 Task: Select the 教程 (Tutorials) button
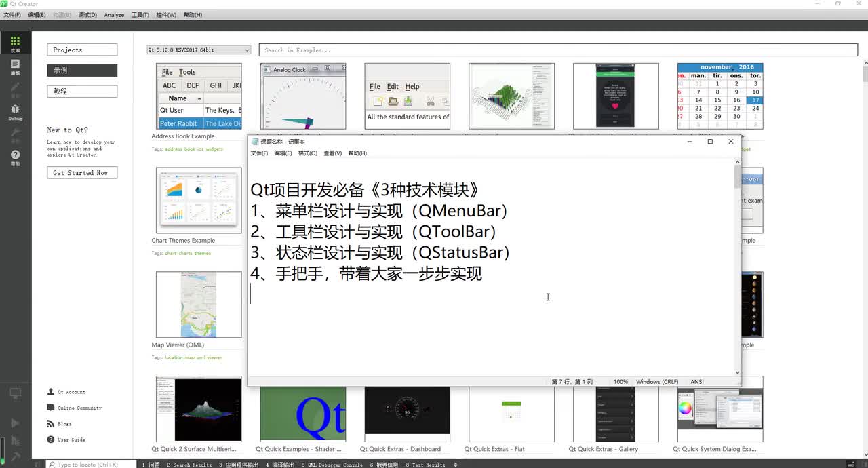82,91
